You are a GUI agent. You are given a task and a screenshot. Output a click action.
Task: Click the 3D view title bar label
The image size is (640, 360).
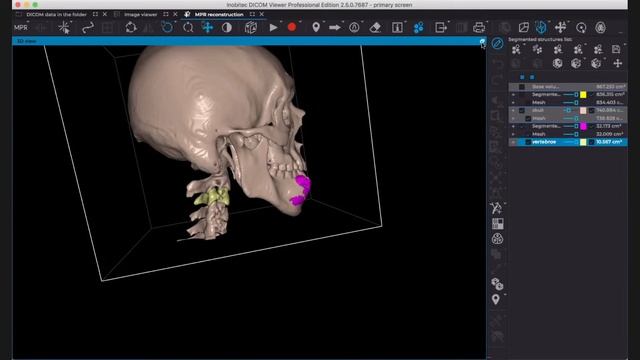coord(27,41)
